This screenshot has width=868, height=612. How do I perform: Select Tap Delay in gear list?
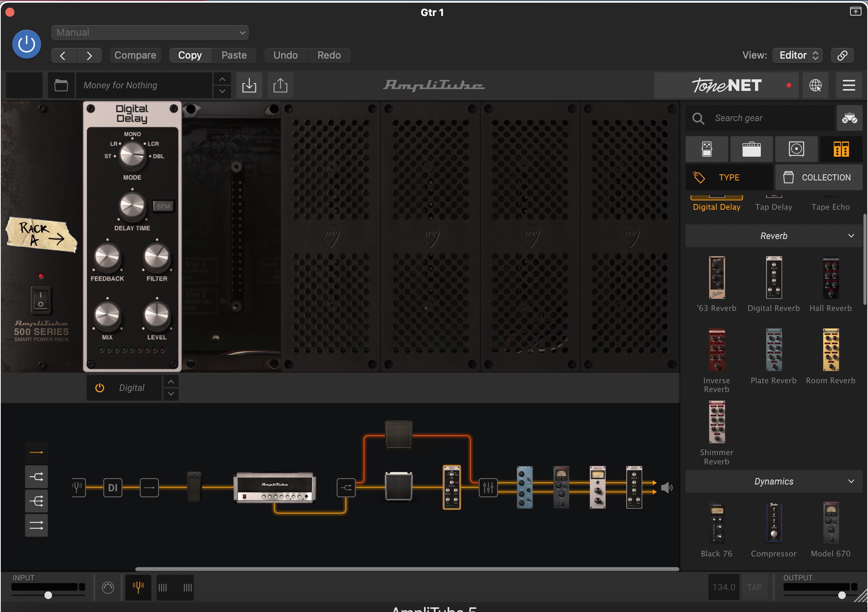[774, 204]
